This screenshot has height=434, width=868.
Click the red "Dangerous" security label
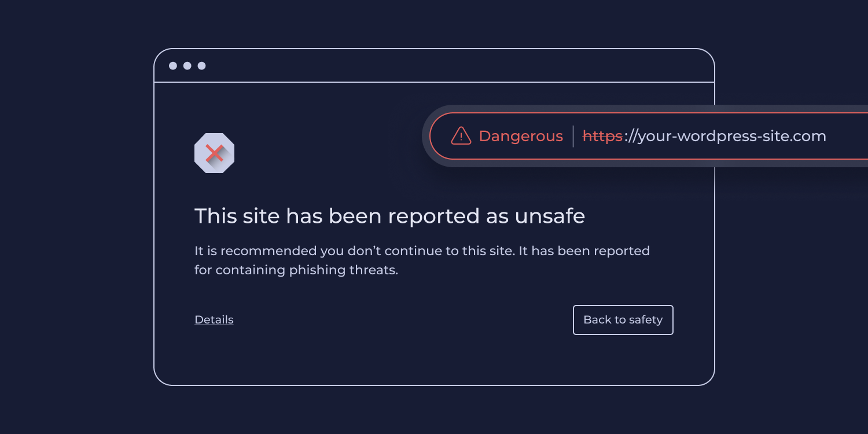click(521, 137)
